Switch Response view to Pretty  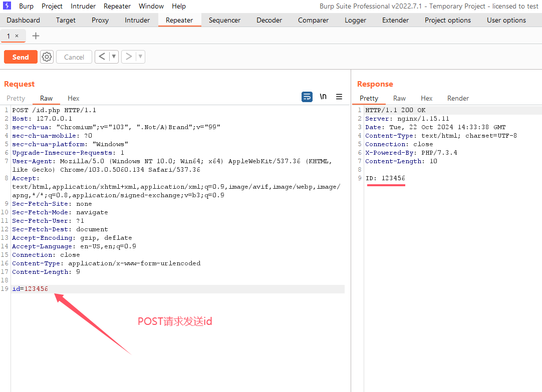[x=369, y=98]
